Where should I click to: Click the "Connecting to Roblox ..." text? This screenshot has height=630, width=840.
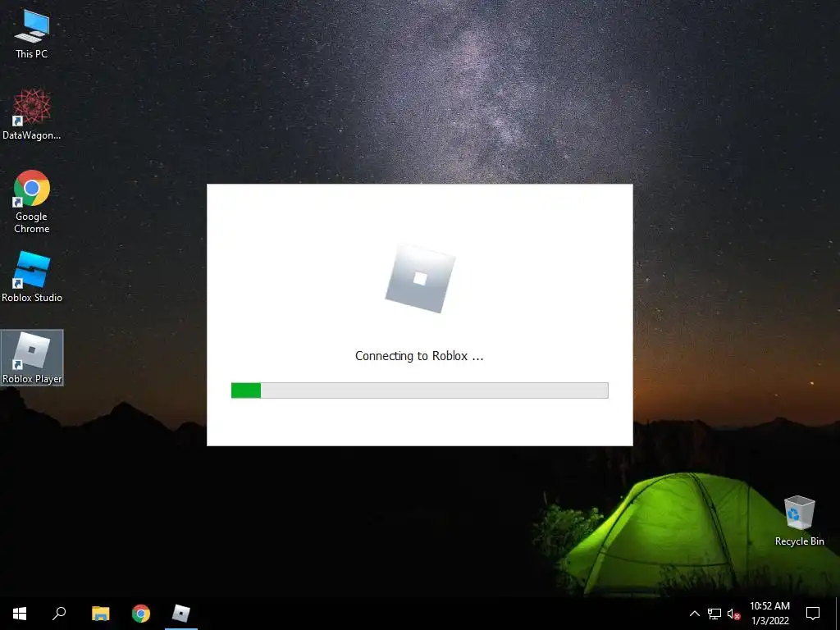(x=419, y=356)
